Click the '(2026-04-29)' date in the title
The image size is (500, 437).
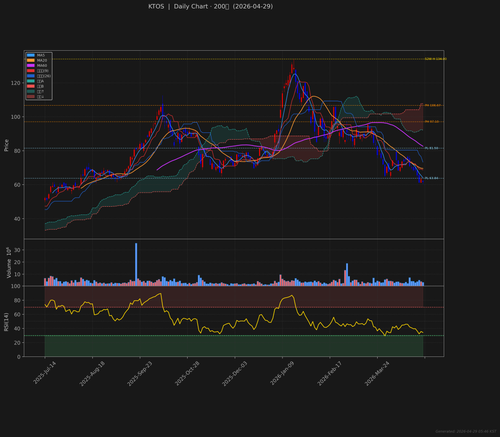(x=253, y=6)
